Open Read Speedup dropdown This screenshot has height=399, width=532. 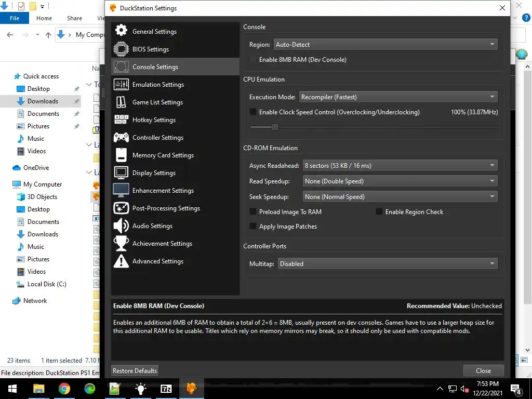point(400,181)
